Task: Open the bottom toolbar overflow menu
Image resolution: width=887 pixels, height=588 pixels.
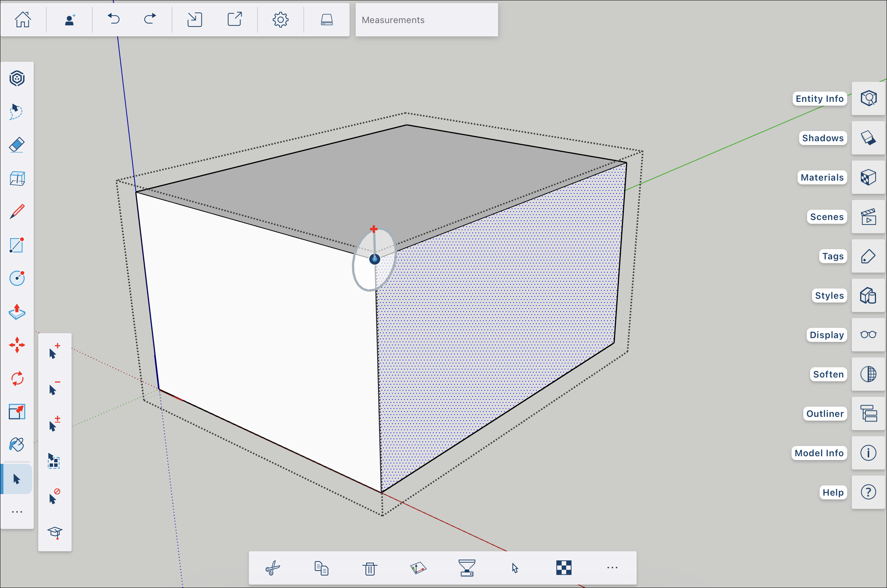Action: coord(612,568)
